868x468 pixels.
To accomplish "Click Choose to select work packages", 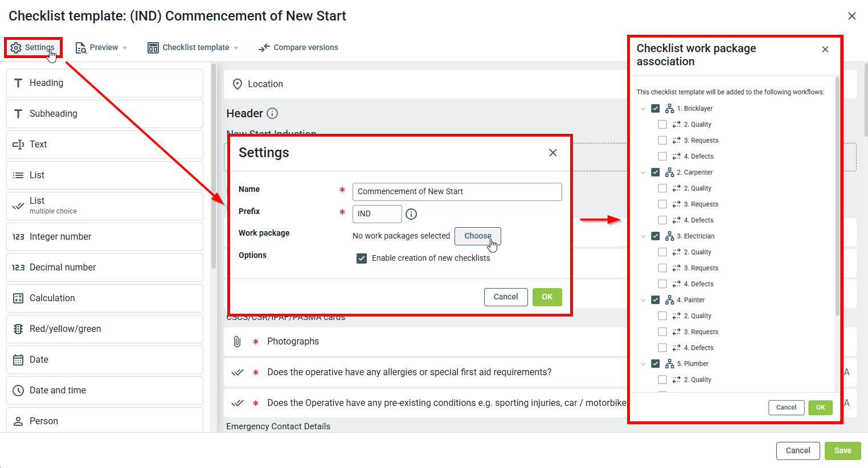I will 477,236.
